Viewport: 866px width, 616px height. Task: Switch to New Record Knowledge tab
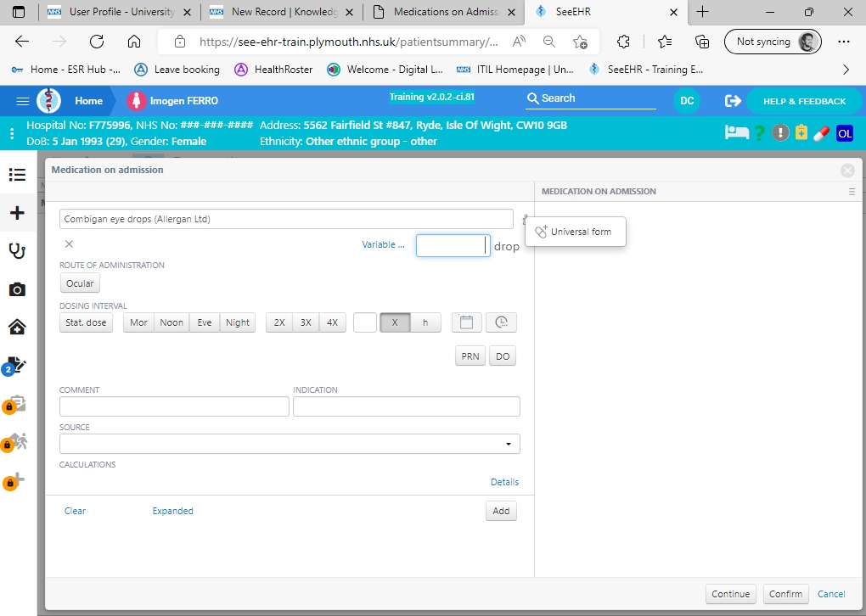tap(281, 12)
